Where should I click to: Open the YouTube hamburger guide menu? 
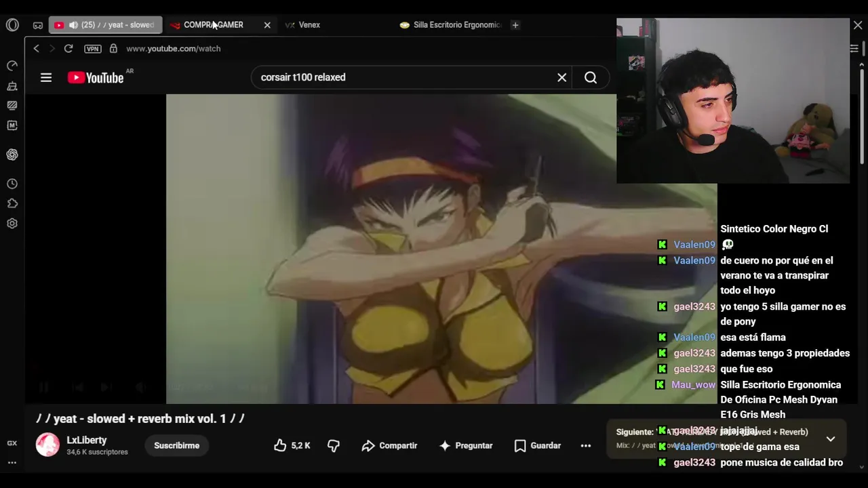(46, 77)
